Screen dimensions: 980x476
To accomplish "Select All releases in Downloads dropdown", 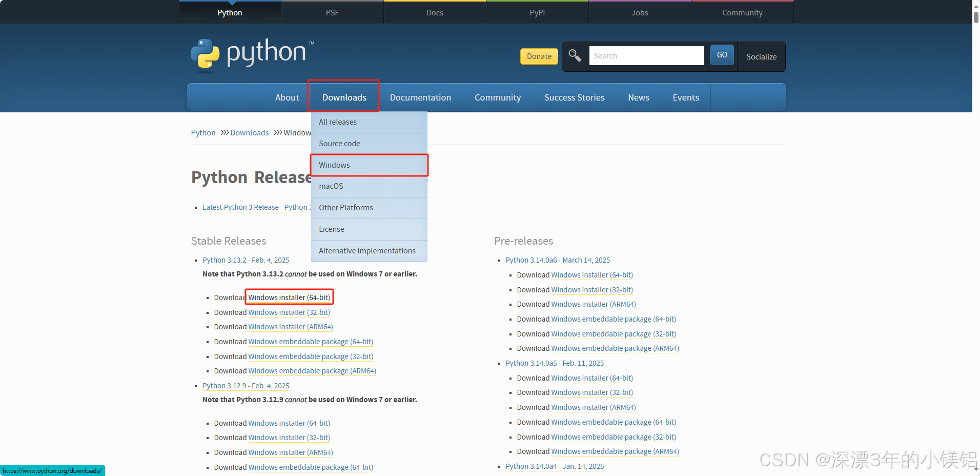I will pyautogui.click(x=369, y=122).
